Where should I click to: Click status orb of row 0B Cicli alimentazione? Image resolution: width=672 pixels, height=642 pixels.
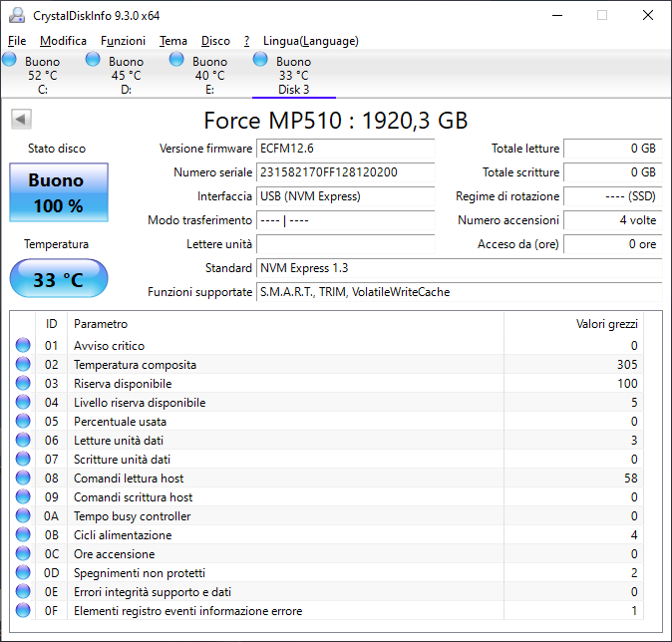(x=23, y=535)
